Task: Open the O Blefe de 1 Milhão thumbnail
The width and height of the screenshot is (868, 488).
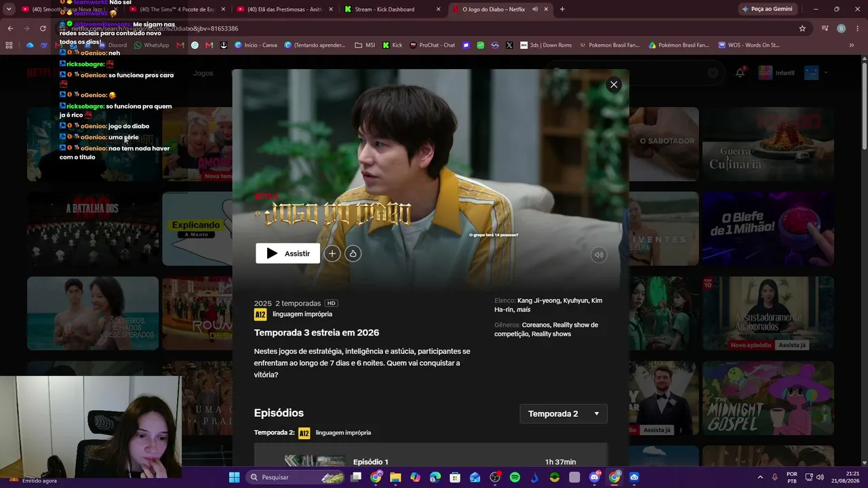Action: pos(768,228)
